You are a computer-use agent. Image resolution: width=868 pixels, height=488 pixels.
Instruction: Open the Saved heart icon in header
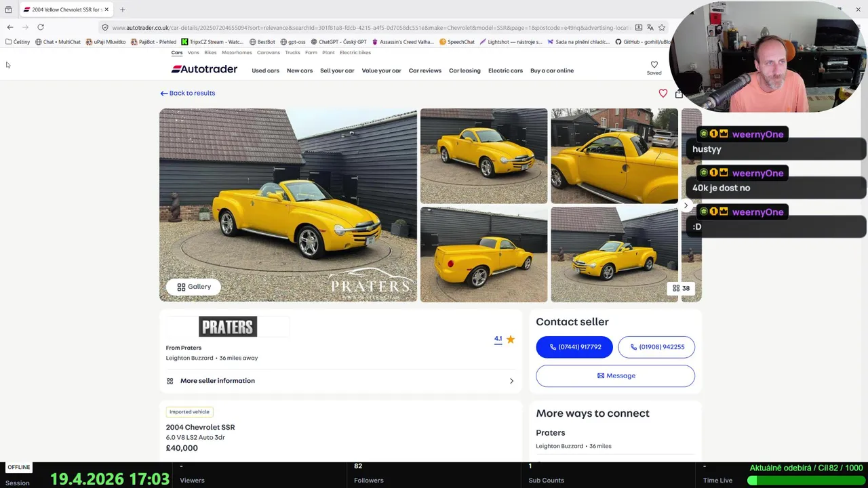coord(654,68)
